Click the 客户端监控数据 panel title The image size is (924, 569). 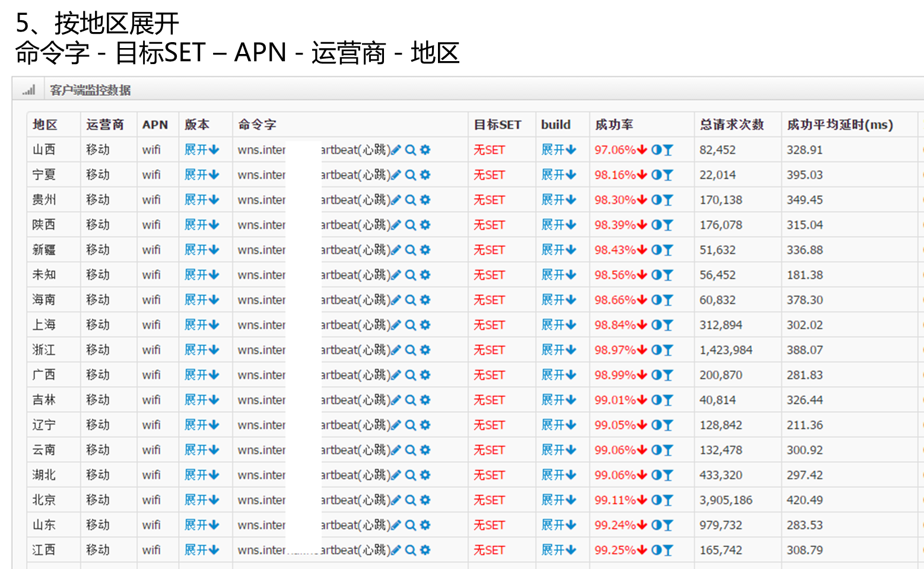pos(90,90)
